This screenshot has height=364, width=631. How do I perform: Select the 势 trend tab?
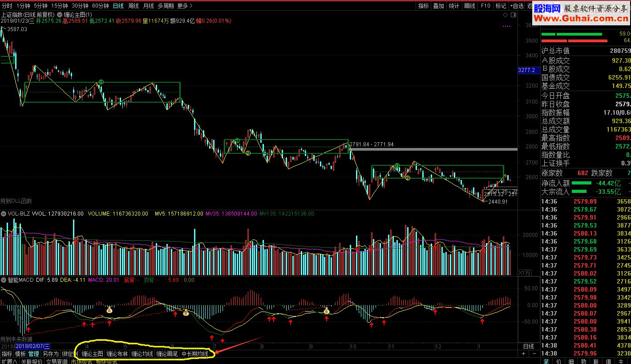(584, 361)
